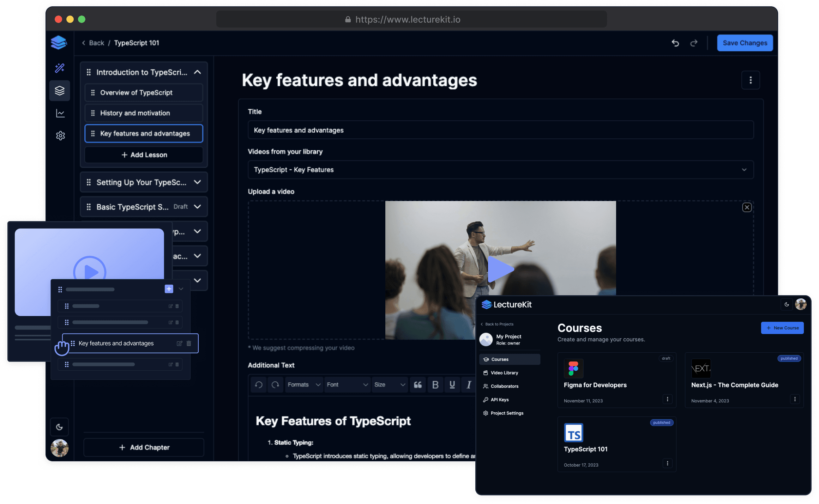Click the LectureKit logo in the editor sidebar
The image size is (819, 504).
59,43
